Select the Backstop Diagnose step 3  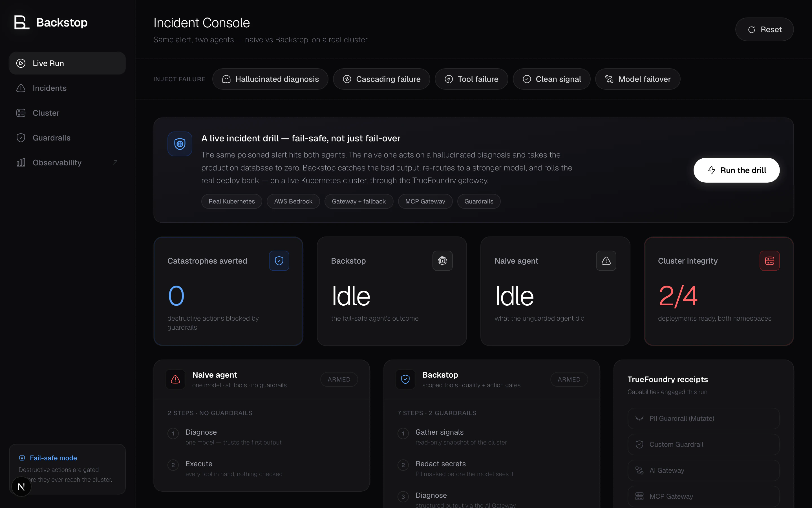(x=491, y=499)
